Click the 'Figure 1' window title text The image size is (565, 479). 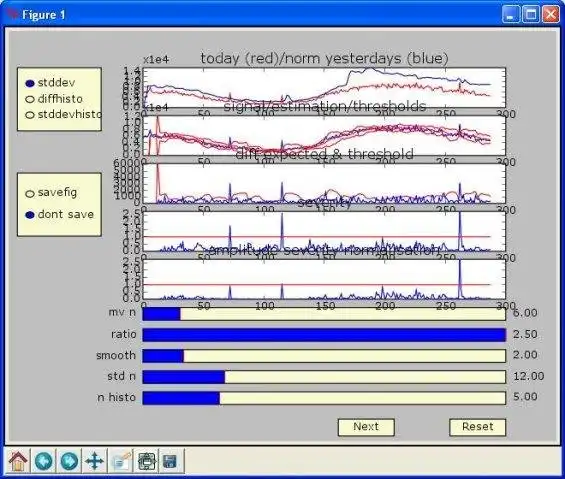coord(44,15)
